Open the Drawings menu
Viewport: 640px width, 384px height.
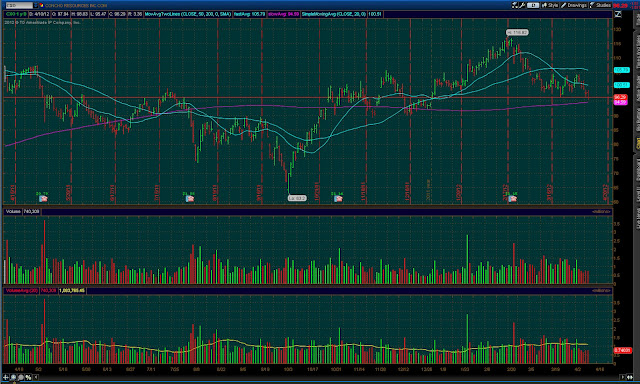(573, 5)
